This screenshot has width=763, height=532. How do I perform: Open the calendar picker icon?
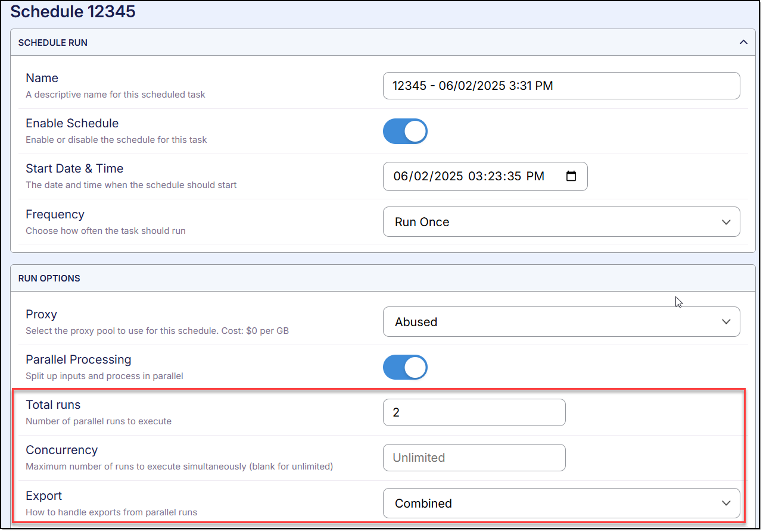(571, 177)
